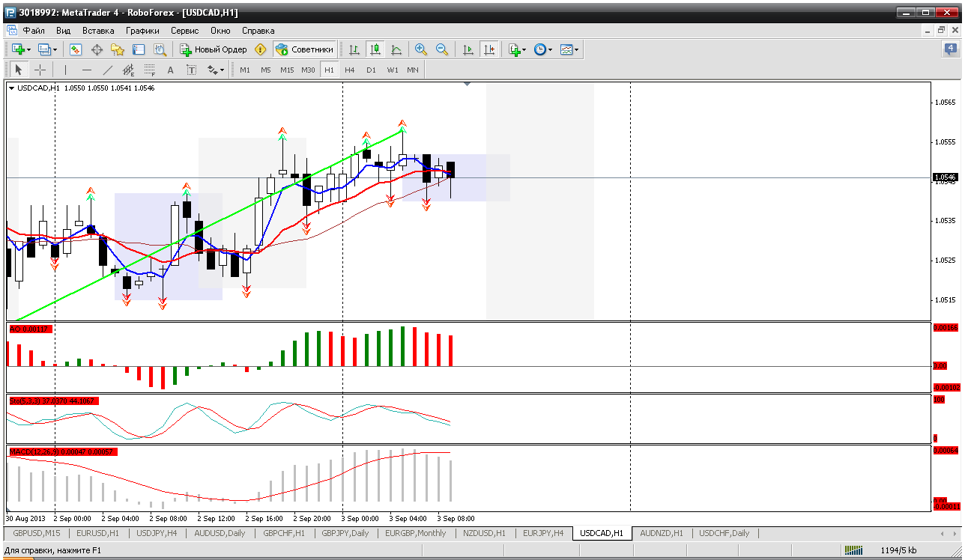Select the crosshair tool
Screen dimensions: 965x560
point(40,70)
